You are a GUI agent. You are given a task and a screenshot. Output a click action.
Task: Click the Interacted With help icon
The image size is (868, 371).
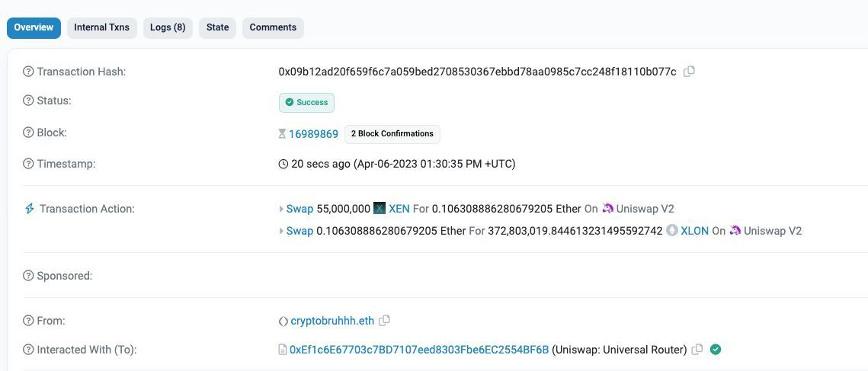pos(28,350)
